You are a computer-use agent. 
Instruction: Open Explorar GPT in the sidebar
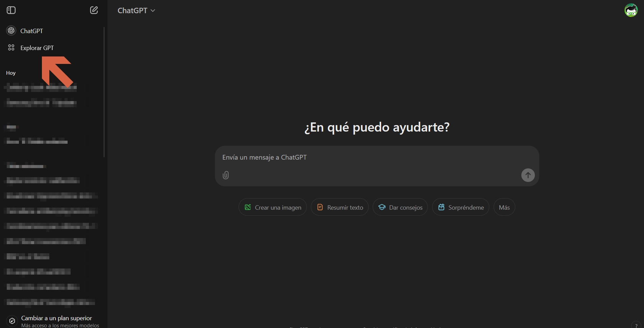(37, 48)
